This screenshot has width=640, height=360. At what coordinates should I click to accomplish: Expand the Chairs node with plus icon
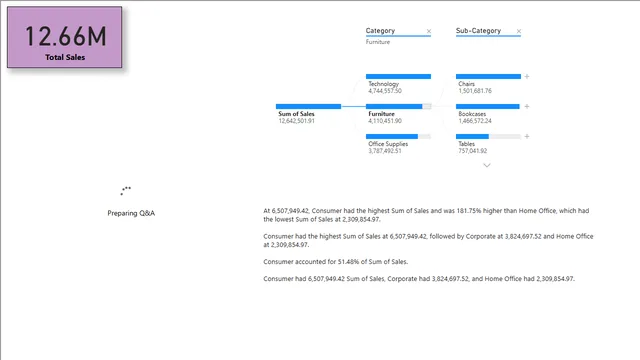pos(527,76)
